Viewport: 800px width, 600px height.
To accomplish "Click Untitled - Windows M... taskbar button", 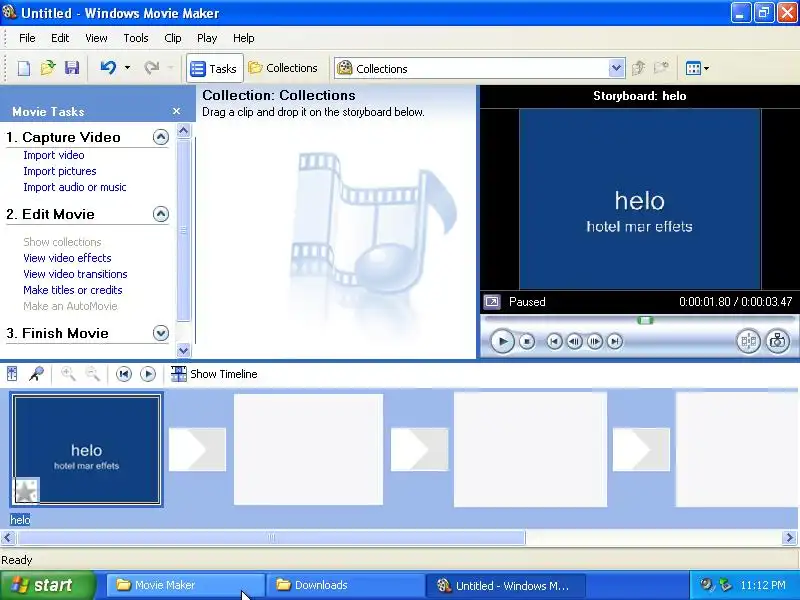I will coord(506,585).
